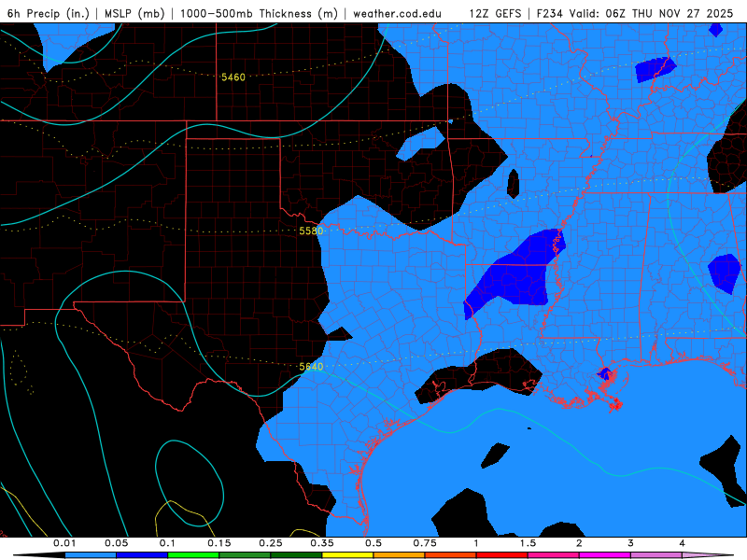Click the 0.15 legend value
Screen dimensions: 747x560
[219, 543]
